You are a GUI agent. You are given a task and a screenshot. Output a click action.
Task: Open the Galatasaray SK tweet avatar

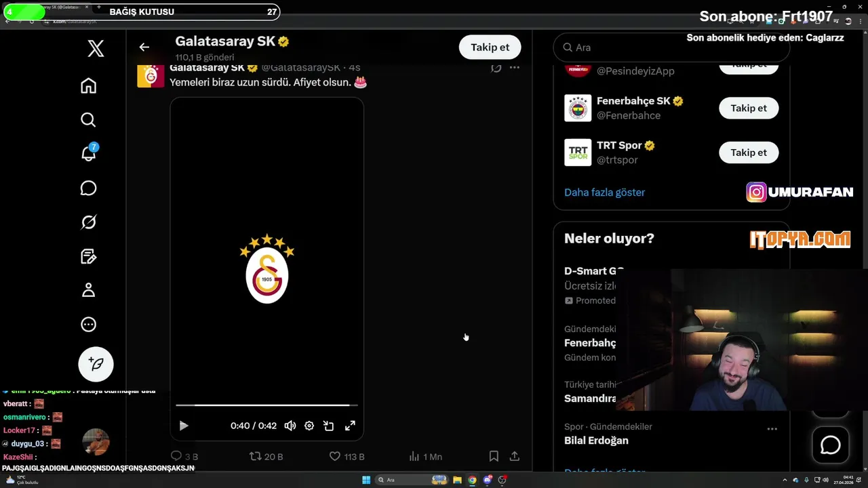[151, 75]
